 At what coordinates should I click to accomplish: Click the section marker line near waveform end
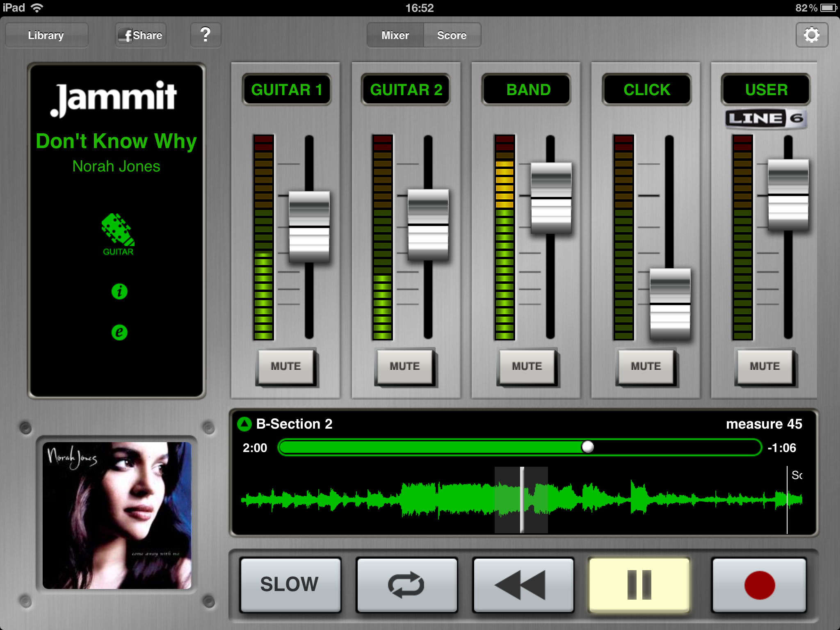point(787,500)
